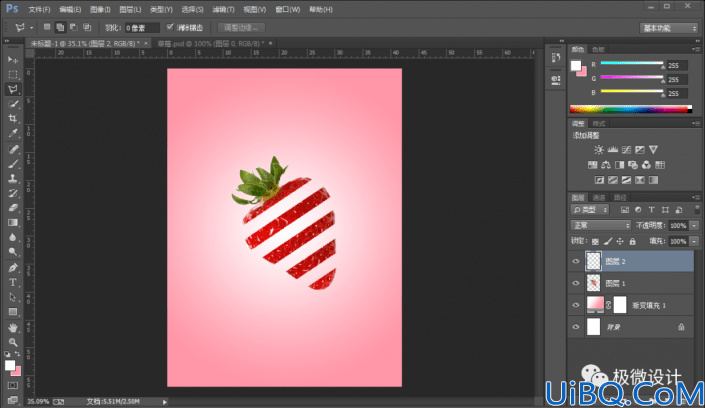Click Add to selection mode icon

pos(60,27)
